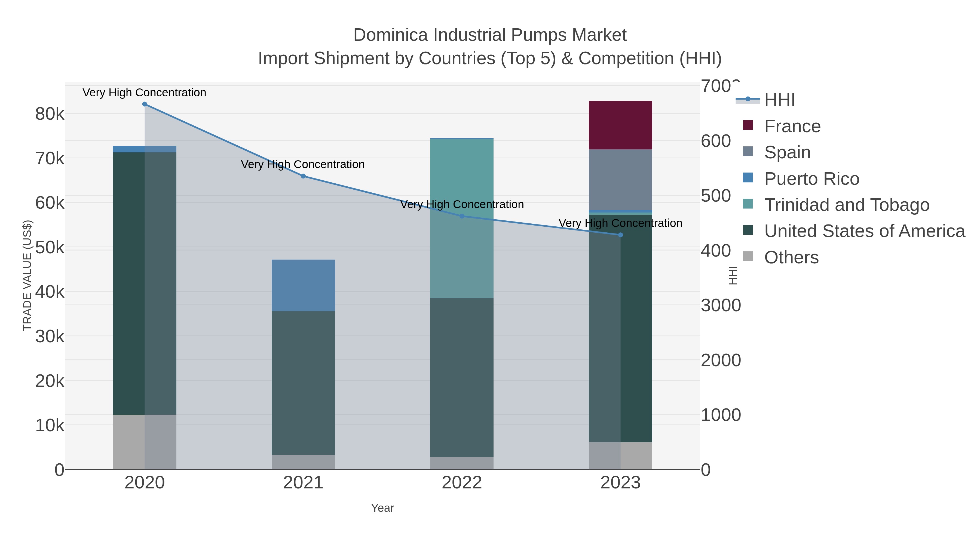Click the HHI data point for 2020
This screenshot has width=980, height=551.
(x=145, y=104)
